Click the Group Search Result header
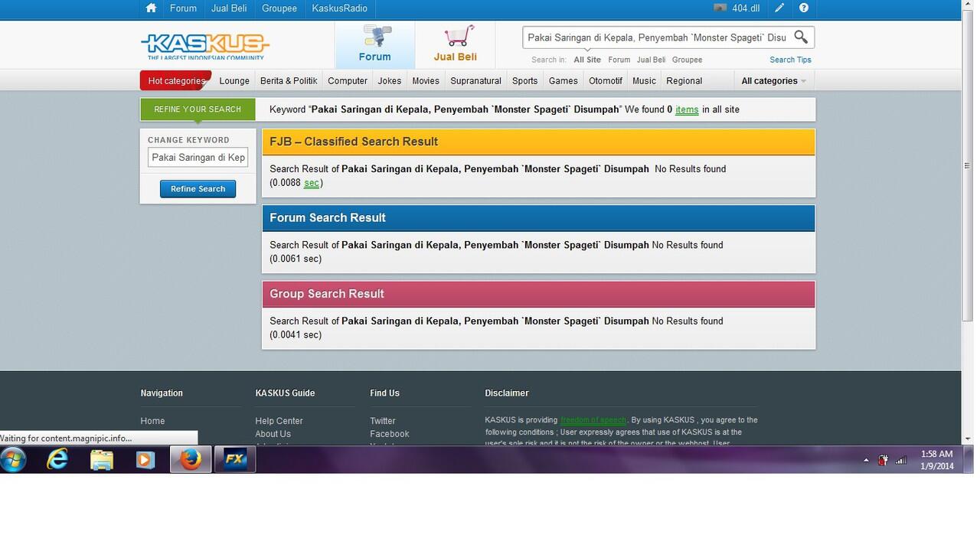Screen dimensions: 980x551 (x=538, y=294)
